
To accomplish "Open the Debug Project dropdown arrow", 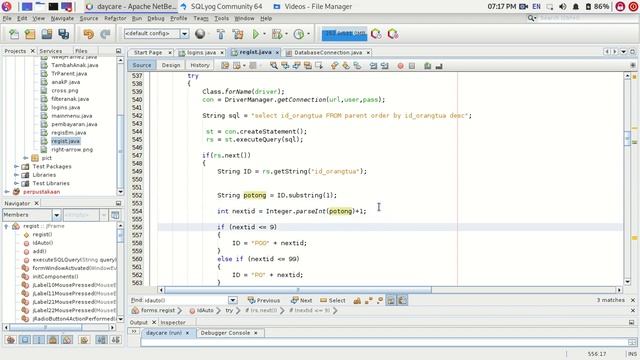I will 287,34.
